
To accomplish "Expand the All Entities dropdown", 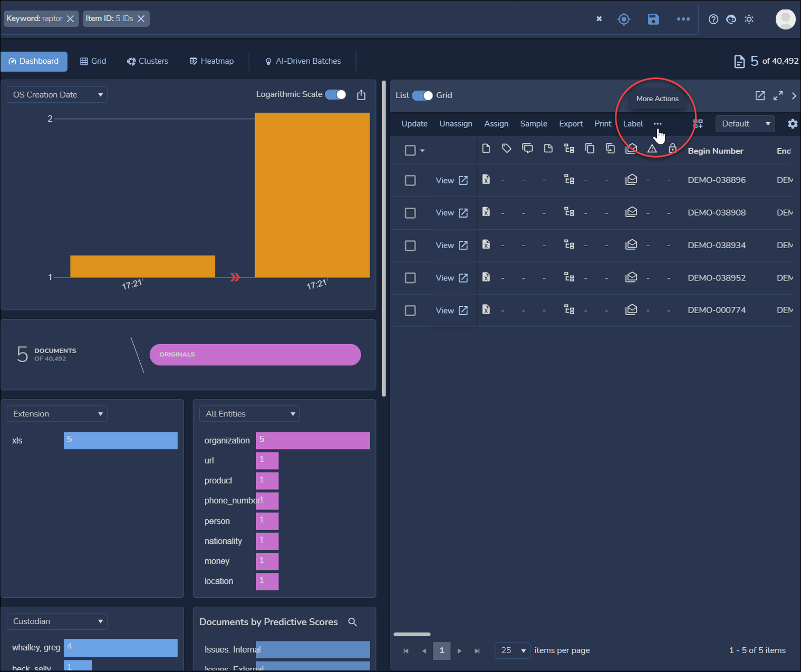I will tap(249, 414).
